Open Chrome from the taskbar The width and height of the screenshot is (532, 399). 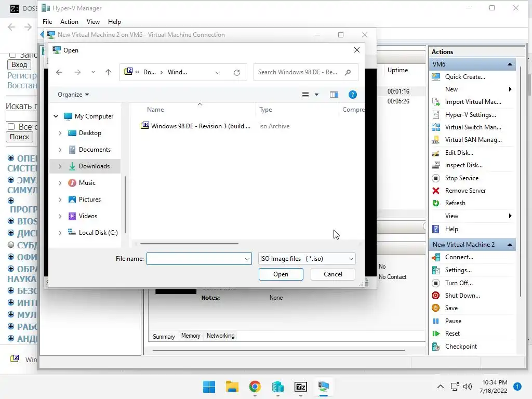(255, 387)
